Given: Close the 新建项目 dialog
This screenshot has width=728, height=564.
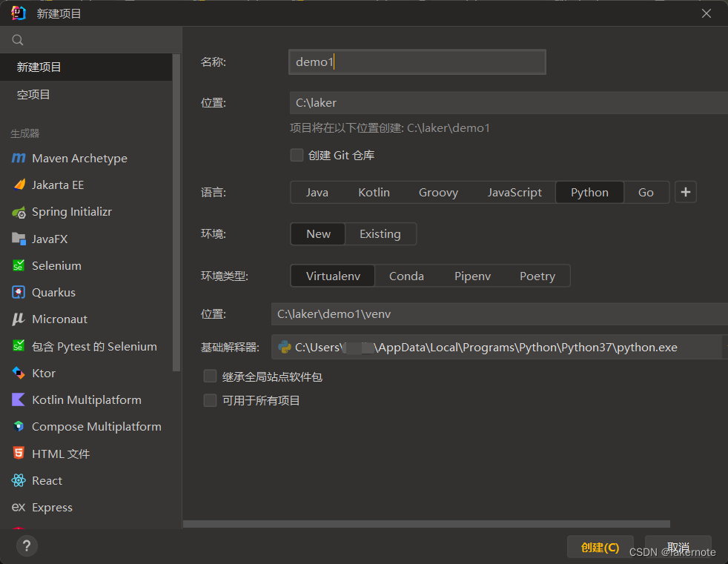Looking at the screenshot, I should point(707,13).
